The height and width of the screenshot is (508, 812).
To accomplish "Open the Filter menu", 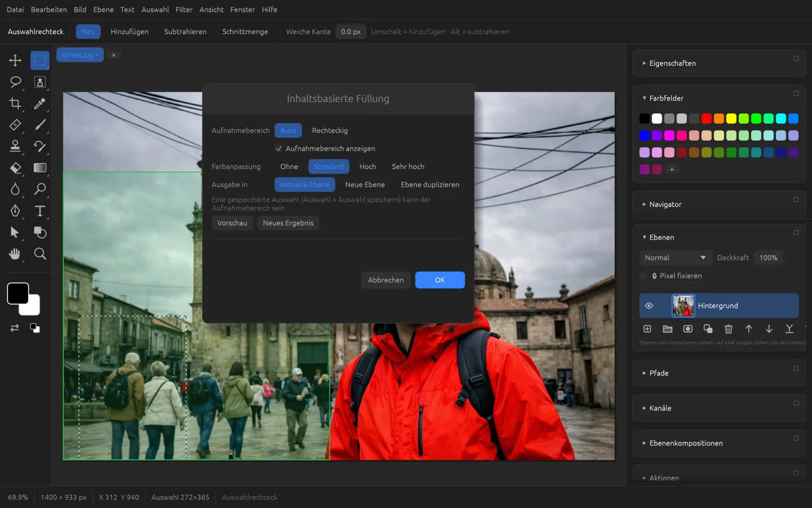I will tap(184, 10).
